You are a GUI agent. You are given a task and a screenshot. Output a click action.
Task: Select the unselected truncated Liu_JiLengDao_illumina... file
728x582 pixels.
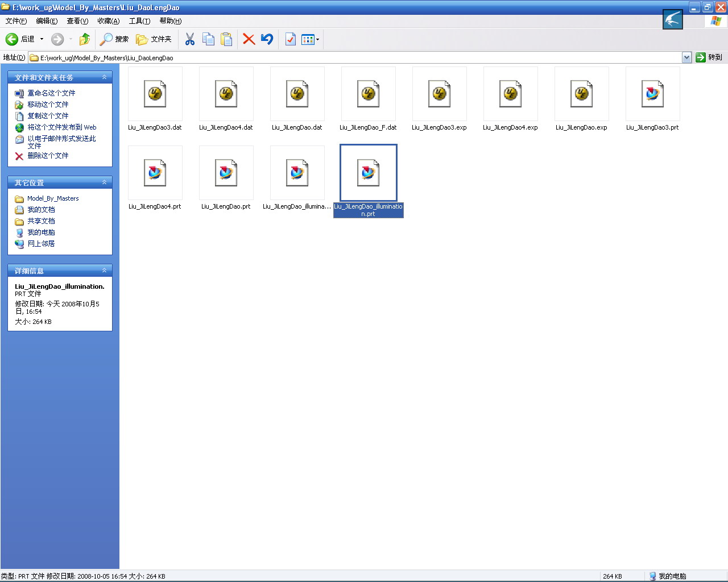[x=297, y=173]
